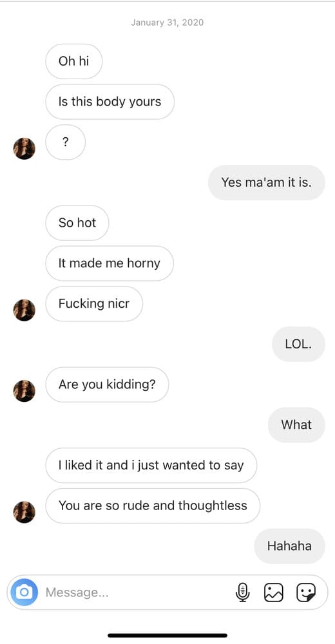Tap avatar next to "Fucking nicr" message
This screenshot has width=335, height=644.
(x=24, y=310)
